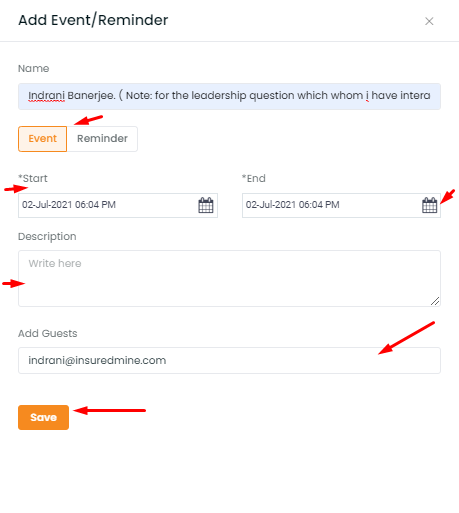
Task: Focus the Add Guests email field
Action: [x=229, y=360]
